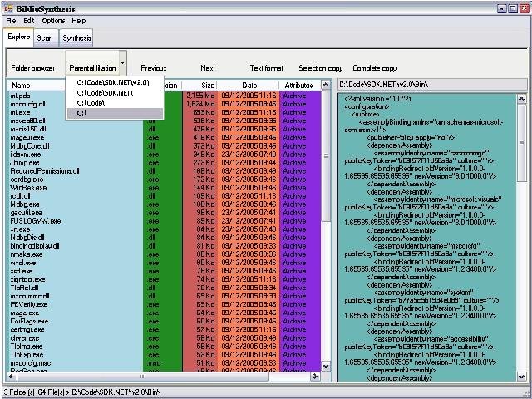
Task: Open the File menu
Action: tap(11, 21)
